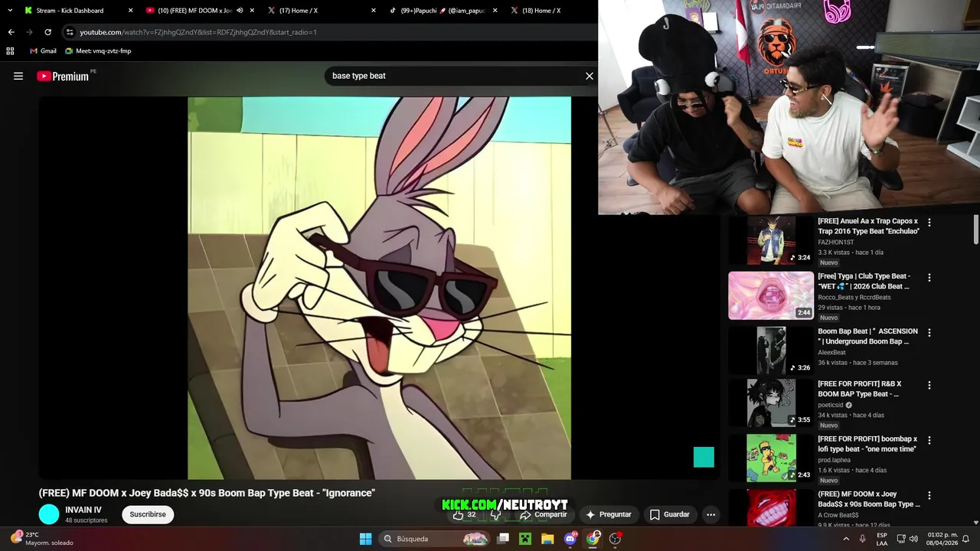Click the Preguntar button
This screenshot has width=980, height=551.
coord(608,514)
